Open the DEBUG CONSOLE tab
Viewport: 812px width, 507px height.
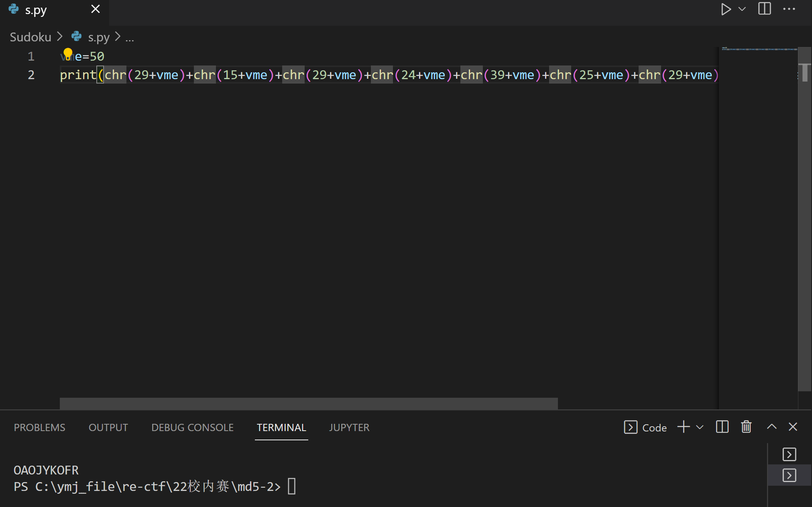[x=192, y=427]
